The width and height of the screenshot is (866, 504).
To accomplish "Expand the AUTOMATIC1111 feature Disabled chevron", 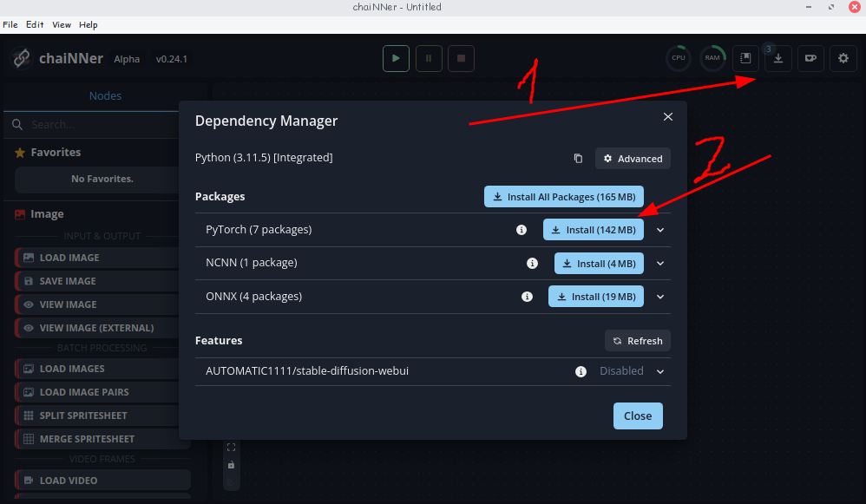I will tap(660, 371).
